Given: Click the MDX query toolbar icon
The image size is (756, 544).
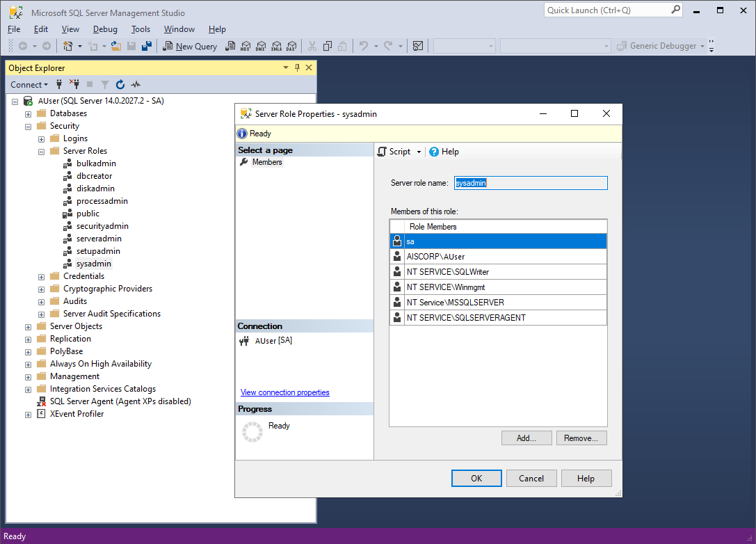Looking at the screenshot, I should [x=245, y=46].
